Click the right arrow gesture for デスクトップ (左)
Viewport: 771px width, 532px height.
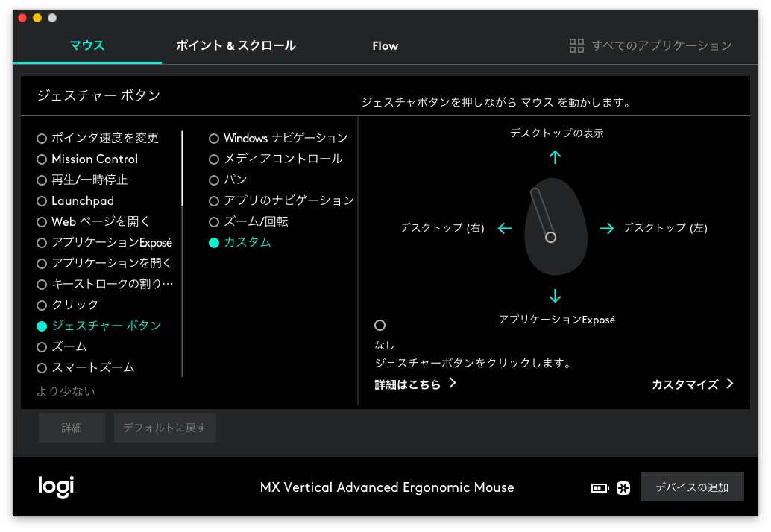click(607, 229)
